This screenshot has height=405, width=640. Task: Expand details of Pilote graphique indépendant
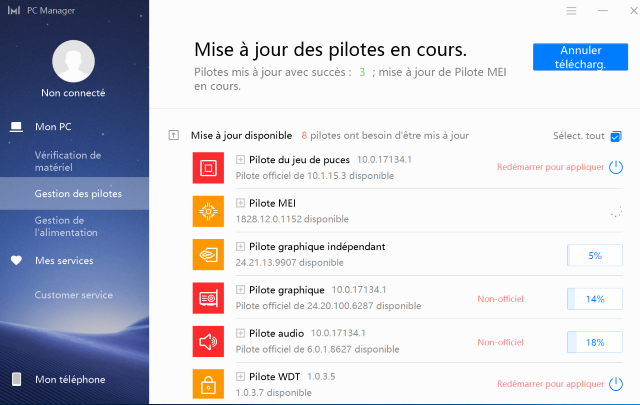pyautogui.click(x=240, y=246)
